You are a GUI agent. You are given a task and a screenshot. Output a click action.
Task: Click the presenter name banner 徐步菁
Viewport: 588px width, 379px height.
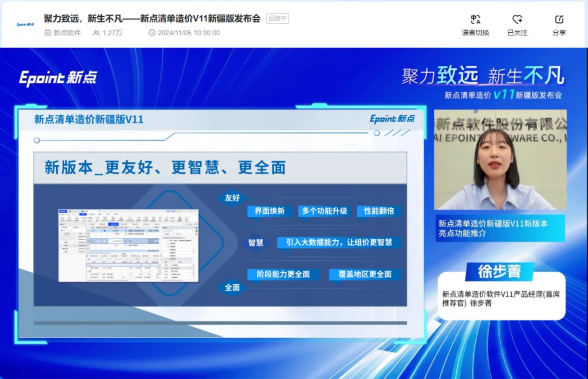tap(499, 272)
